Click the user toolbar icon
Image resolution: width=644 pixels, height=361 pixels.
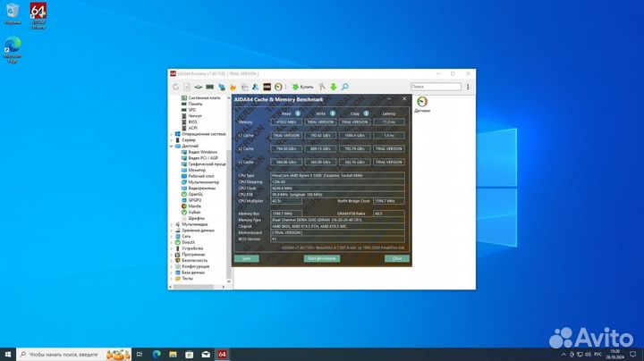pos(256,87)
